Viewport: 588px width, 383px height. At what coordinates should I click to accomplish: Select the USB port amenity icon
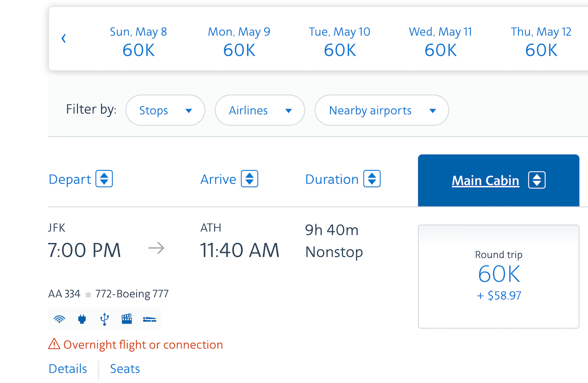[x=104, y=319]
